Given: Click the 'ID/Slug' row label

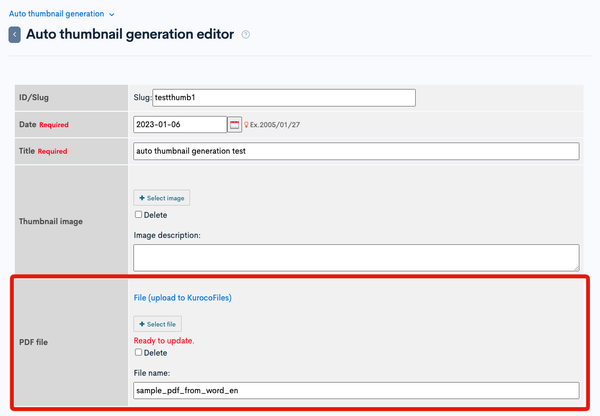Looking at the screenshot, I should pos(34,97).
